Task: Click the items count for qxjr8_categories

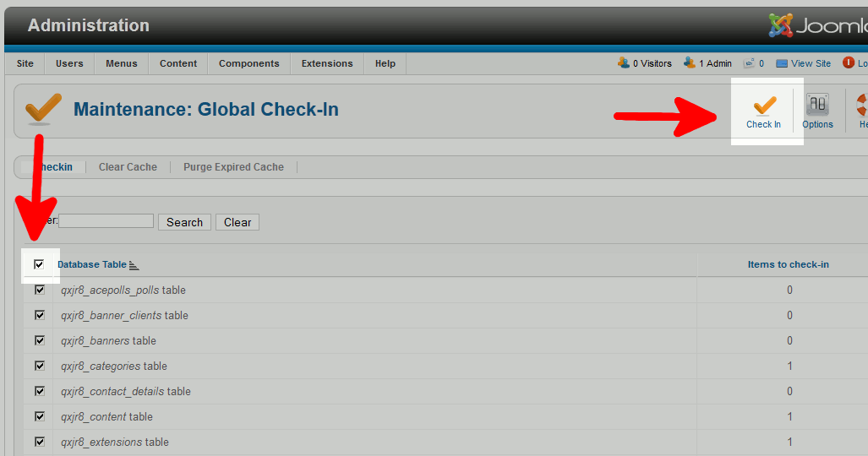Action: pos(790,366)
